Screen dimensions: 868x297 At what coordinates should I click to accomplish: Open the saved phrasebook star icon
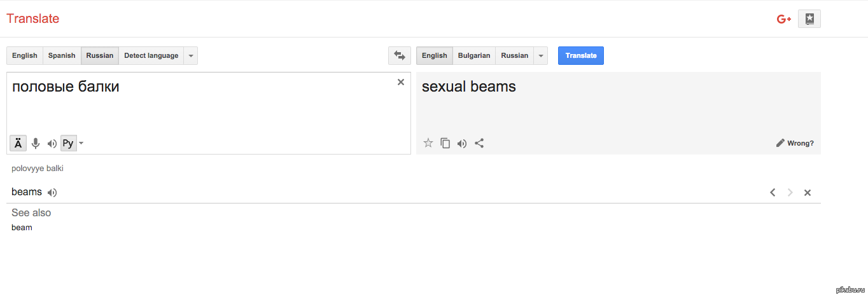809,19
